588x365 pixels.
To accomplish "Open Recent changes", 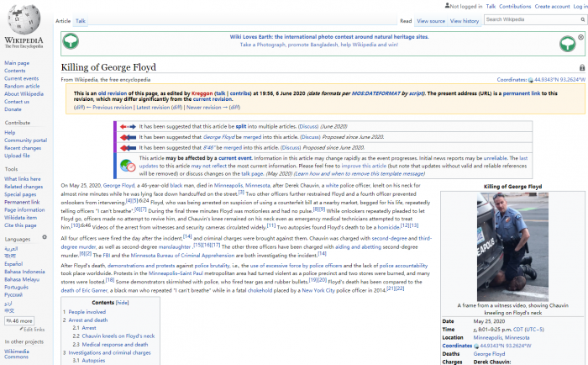I will click(x=23, y=148).
